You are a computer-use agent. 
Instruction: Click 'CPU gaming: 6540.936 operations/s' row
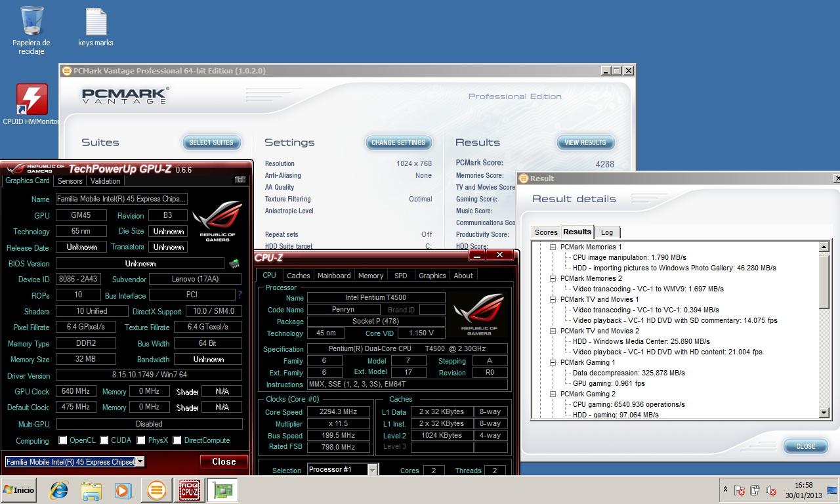pos(629,404)
